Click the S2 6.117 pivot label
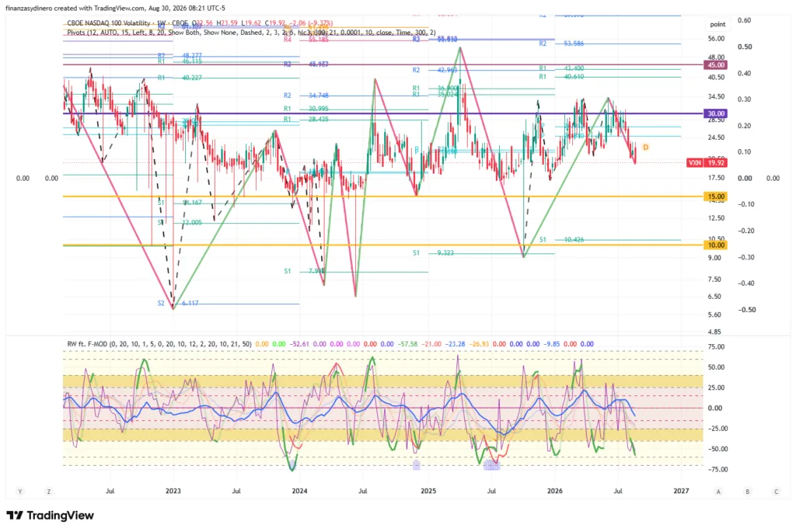 [x=178, y=303]
